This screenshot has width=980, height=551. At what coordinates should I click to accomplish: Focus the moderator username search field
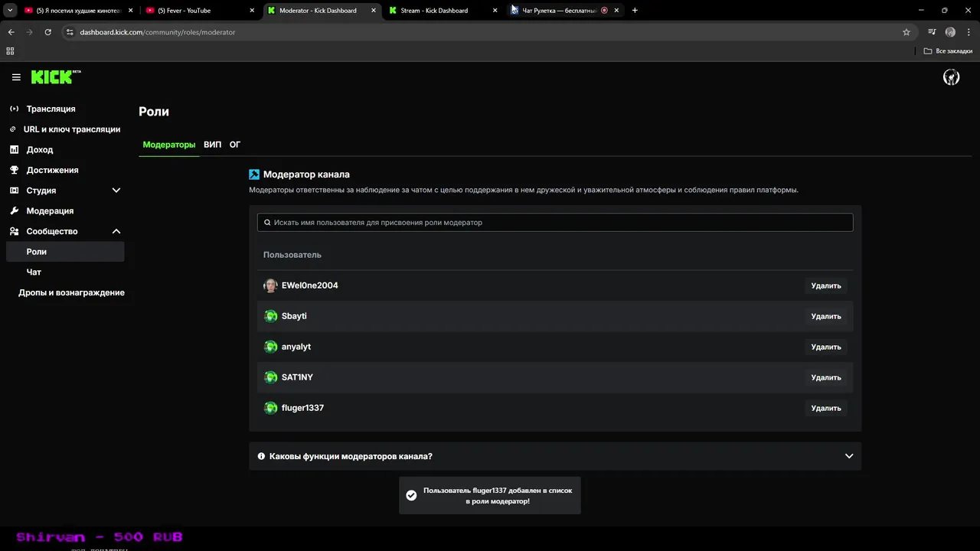pyautogui.click(x=555, y=223)
